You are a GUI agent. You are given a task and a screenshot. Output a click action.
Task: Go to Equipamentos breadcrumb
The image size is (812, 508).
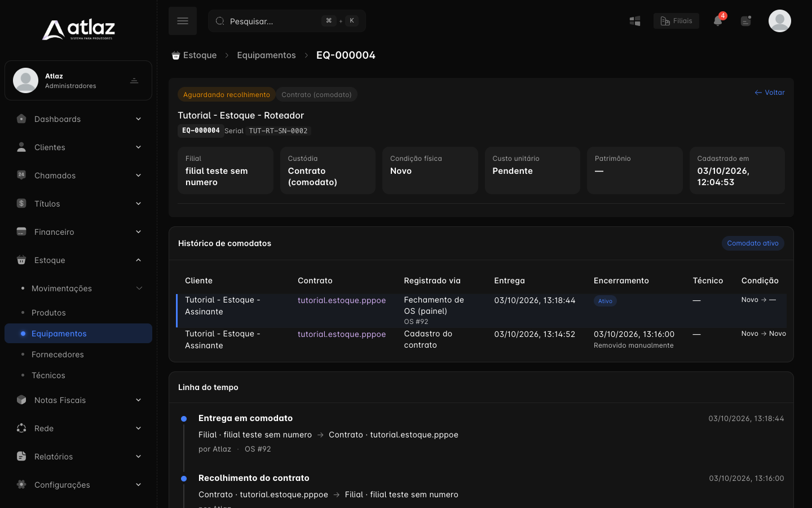(x=266, y=55)
